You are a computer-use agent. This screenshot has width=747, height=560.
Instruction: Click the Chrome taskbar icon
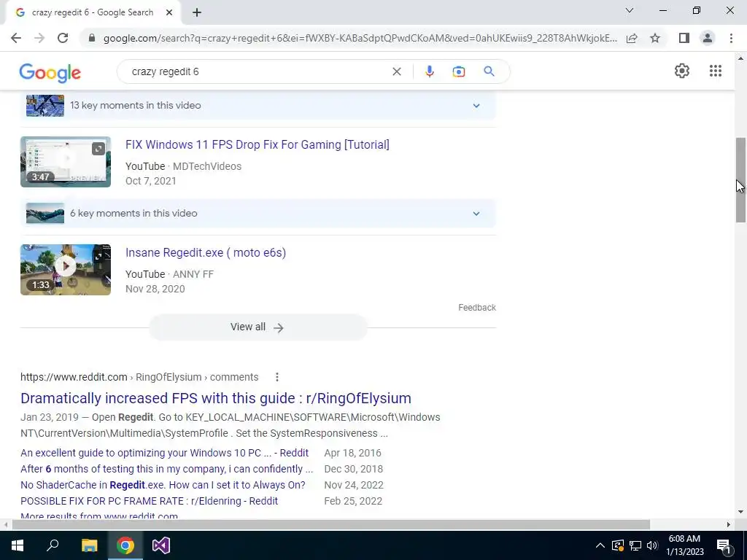click(x=125, y=545)
